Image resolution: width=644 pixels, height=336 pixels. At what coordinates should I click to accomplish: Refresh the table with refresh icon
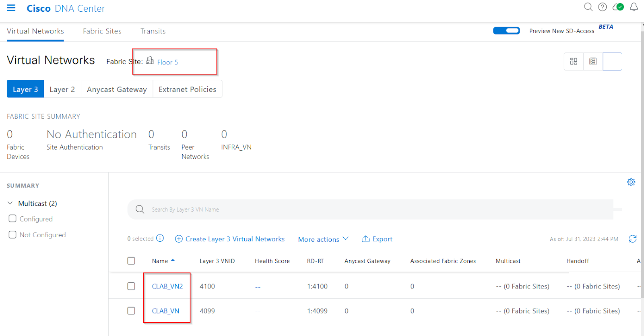pyautogui.click(x=633, y=239)
